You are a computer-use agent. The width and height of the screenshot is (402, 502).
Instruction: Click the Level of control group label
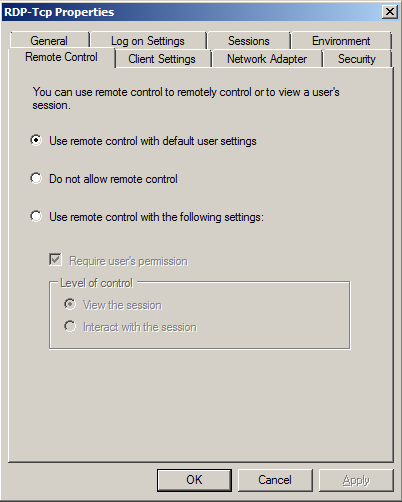tap(96, 283)
